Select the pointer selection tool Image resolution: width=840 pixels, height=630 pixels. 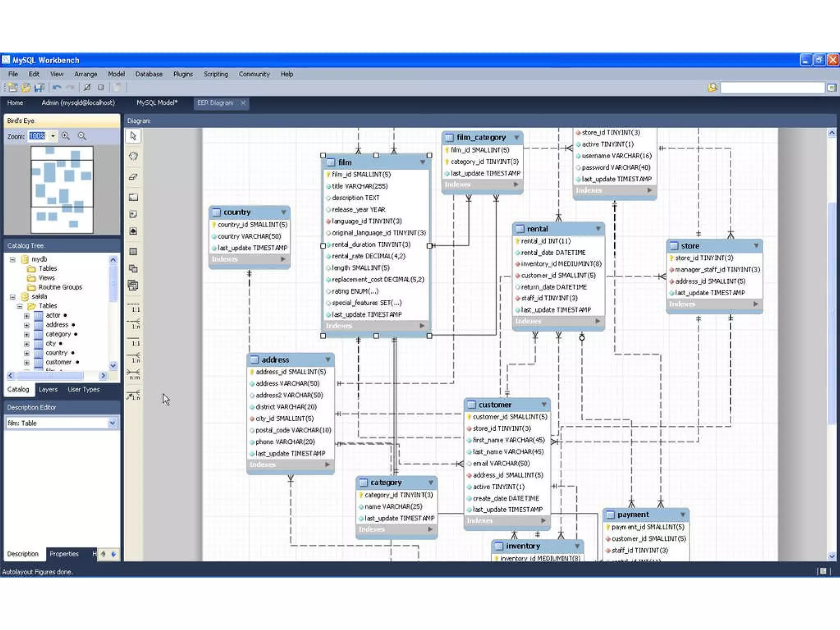coord(133,136)
